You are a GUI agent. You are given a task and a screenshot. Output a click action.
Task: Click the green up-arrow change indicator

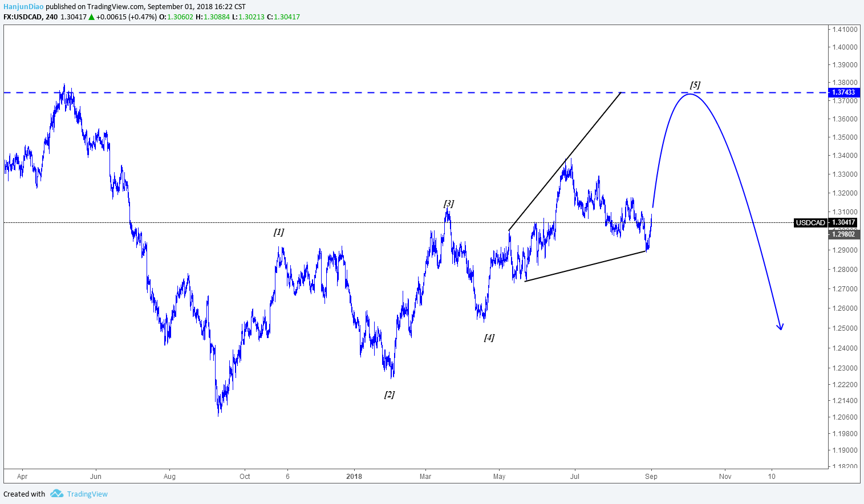click(92, 17)
